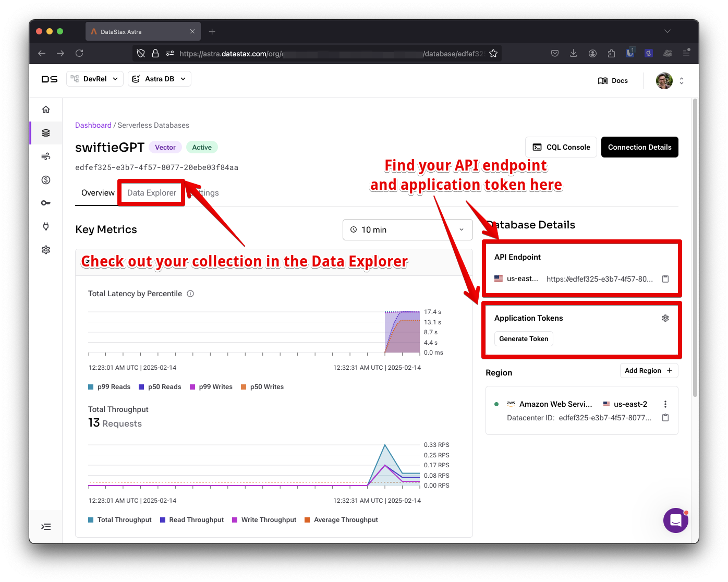Open browser account profile icon
This screenshot has height=582, width=728.
[592, 53]
